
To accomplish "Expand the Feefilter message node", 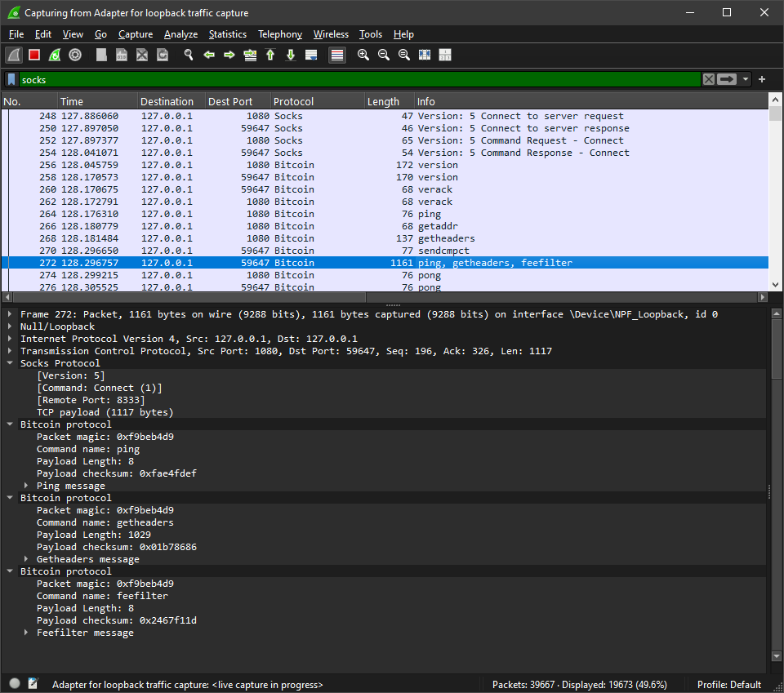I will point(26,633).
